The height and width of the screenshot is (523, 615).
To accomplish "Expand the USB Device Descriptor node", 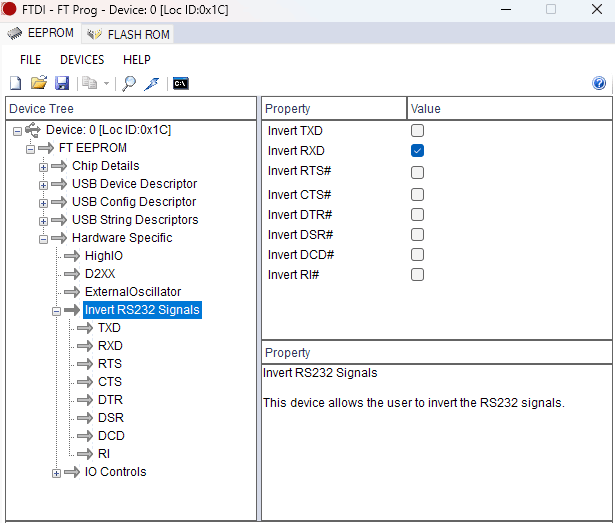I will (x=44, y=185).
